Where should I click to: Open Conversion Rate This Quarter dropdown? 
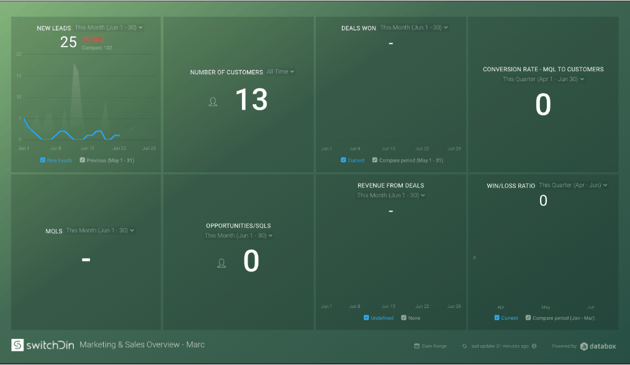(x=543, y=79)
